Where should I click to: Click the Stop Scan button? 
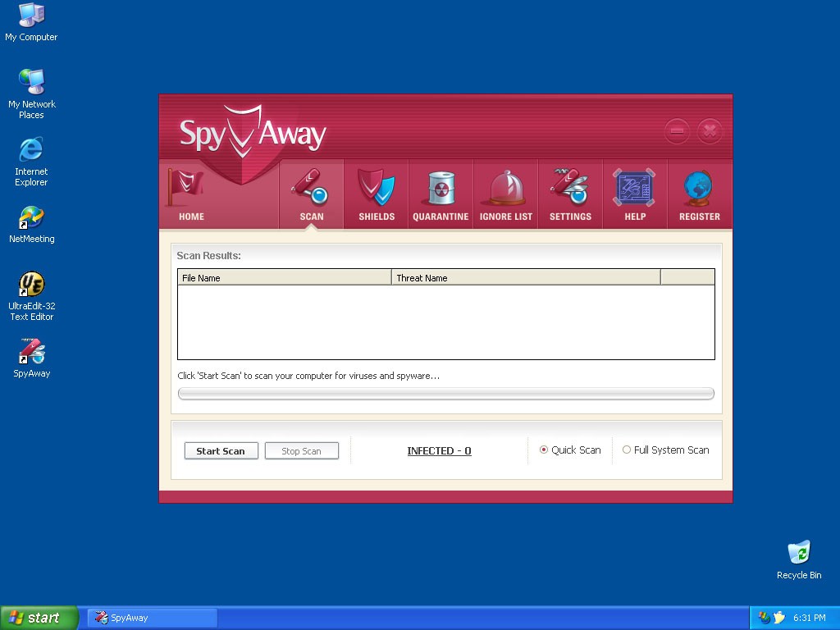[x=301, y=451]
